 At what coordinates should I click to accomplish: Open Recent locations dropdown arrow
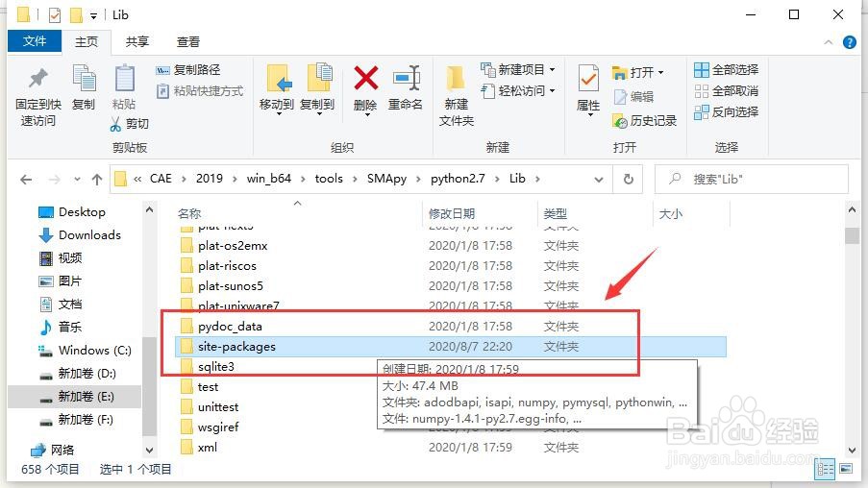pos(77,180)
